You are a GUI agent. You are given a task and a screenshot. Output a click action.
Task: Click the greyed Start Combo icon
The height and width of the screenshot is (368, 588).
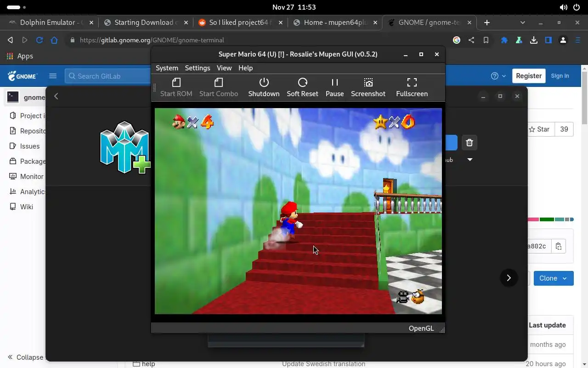[x=219, y=82]
